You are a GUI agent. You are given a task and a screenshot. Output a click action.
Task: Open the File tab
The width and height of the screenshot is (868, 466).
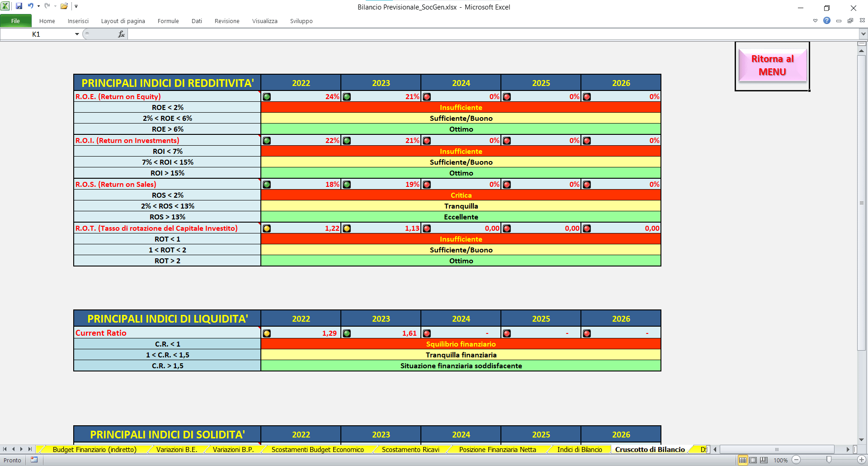tap(16, 21)
